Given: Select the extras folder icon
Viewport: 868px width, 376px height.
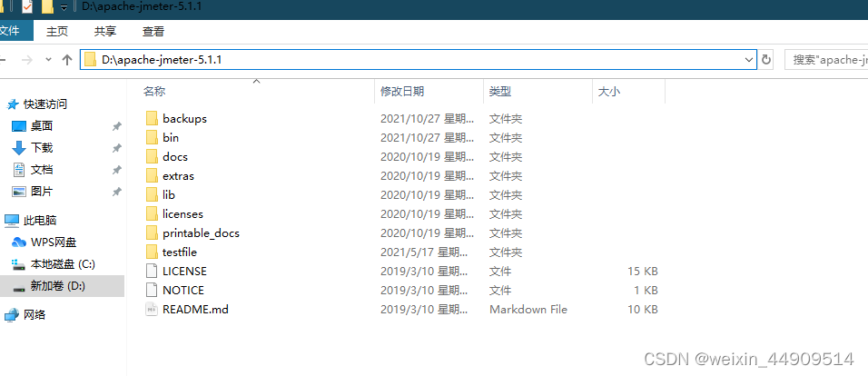Looking at the screenshot, I should pos(153,175).
